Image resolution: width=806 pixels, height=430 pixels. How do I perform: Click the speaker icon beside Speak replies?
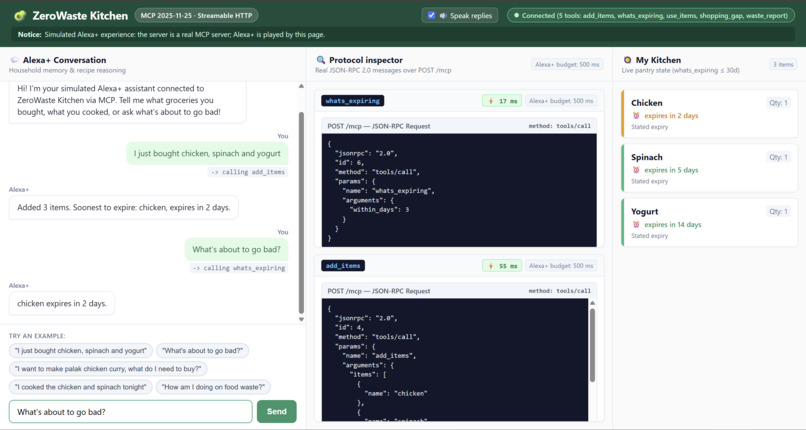pyautogui.click(x=443, y=16)
